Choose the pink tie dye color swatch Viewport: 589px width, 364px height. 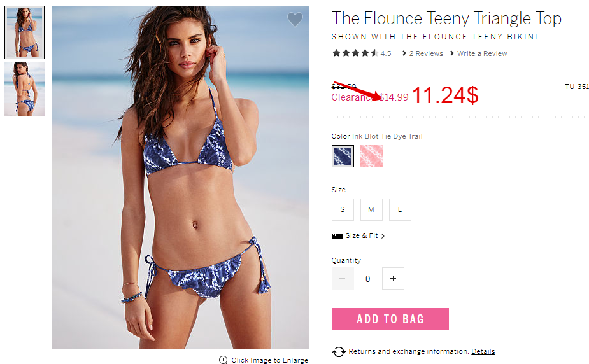371,156
